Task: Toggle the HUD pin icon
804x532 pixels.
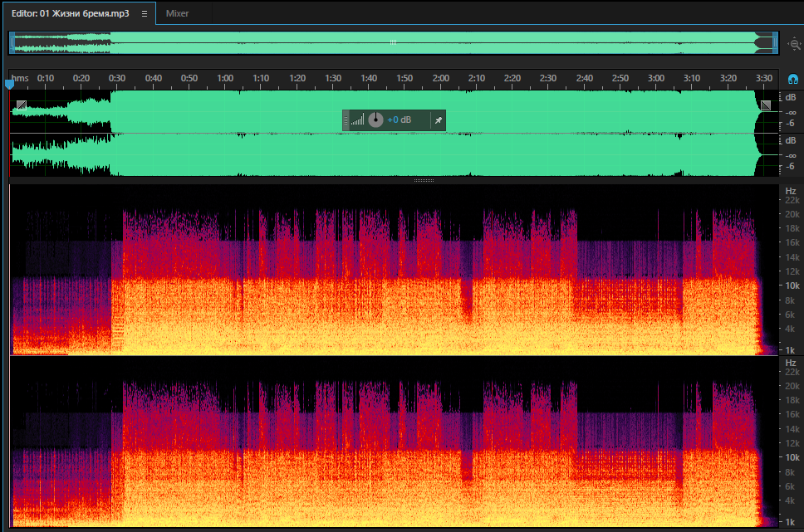Action: pyautogui.click(x=439, y=120)
